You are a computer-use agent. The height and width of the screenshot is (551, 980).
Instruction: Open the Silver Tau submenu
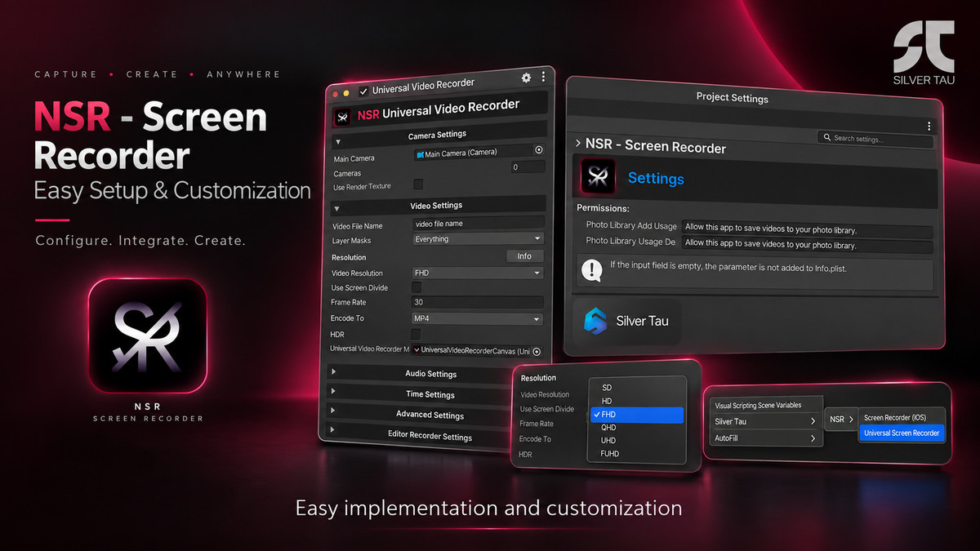(764, 421)
